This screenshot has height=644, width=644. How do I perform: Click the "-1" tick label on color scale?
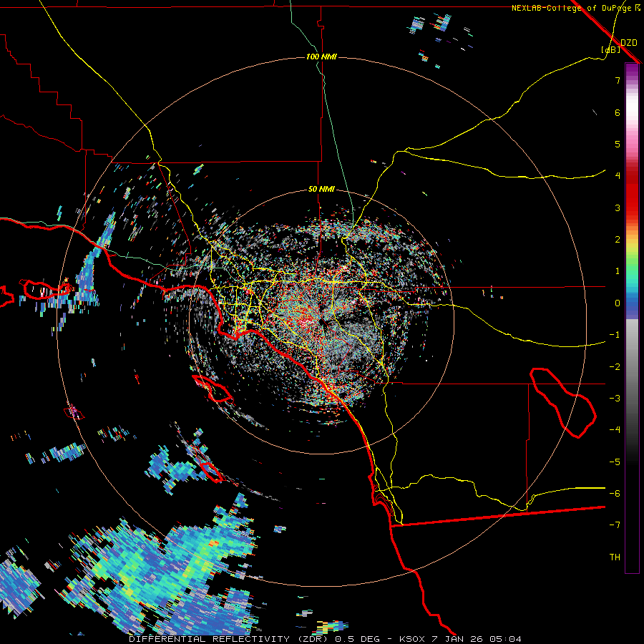pos(615,335)
